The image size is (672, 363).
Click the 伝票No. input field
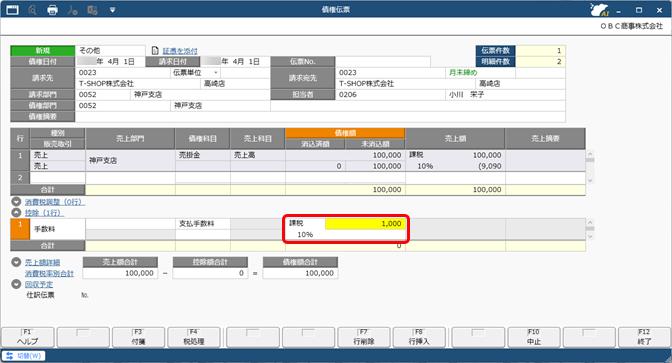383,62
